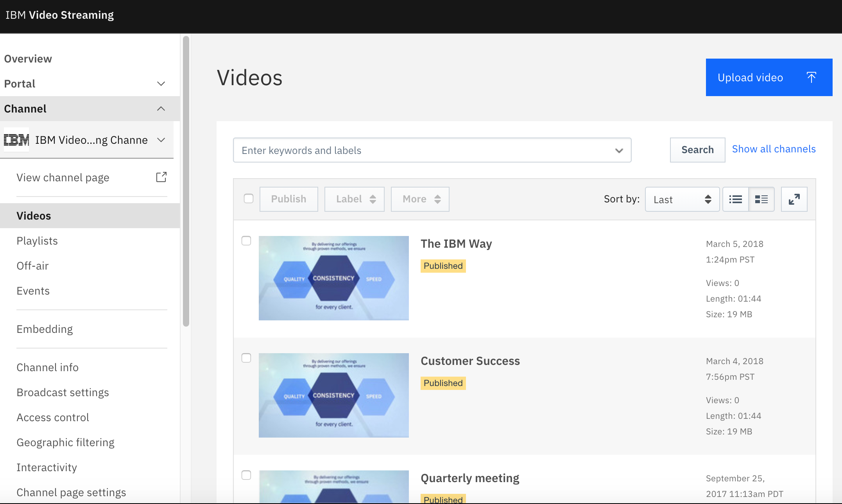Switch to compact list view icon
This screenshot has width=842, height=504.
click(x=736, y=199)
